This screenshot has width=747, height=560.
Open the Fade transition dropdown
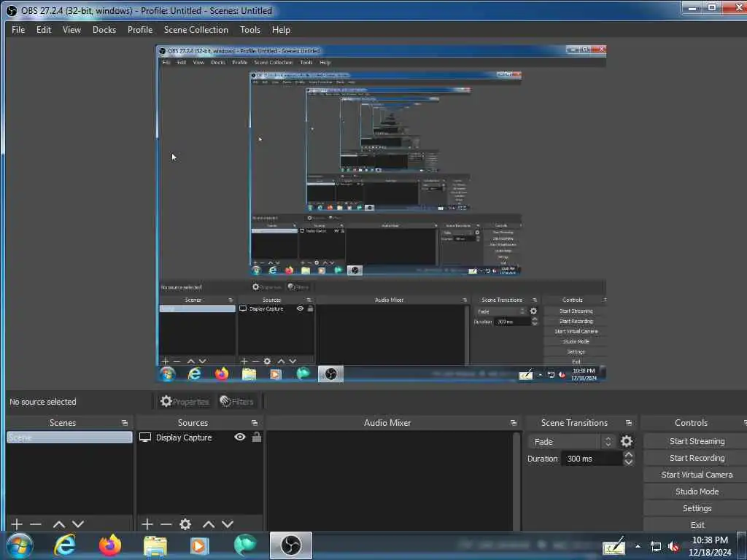click(572, 441)
